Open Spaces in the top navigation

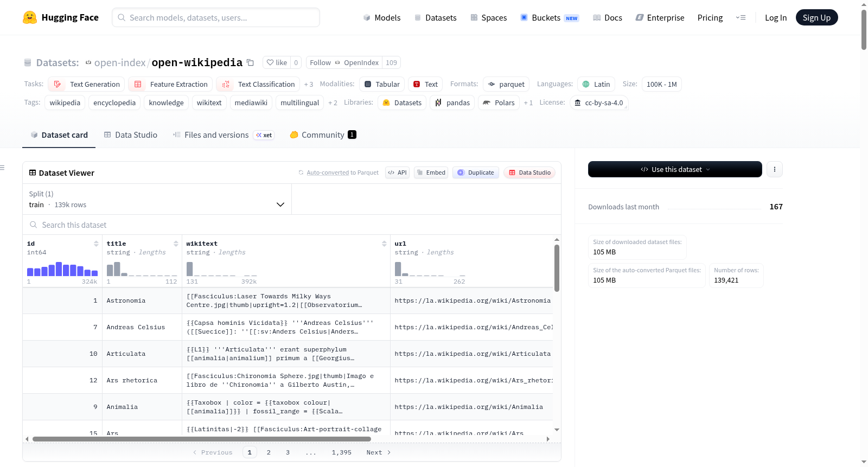point(488,17)
